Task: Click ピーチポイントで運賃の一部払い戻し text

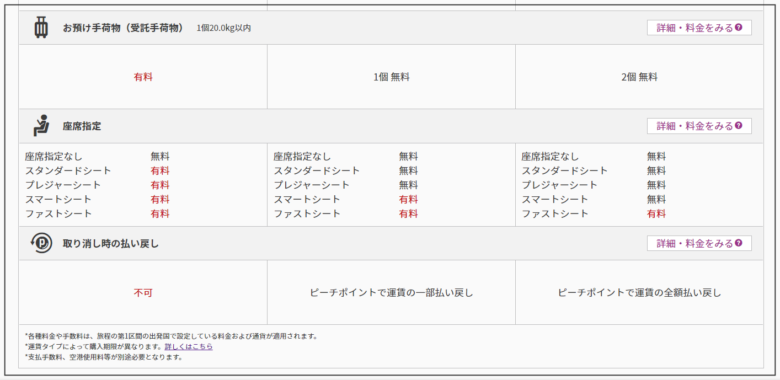Action: [x=391, y=293]
